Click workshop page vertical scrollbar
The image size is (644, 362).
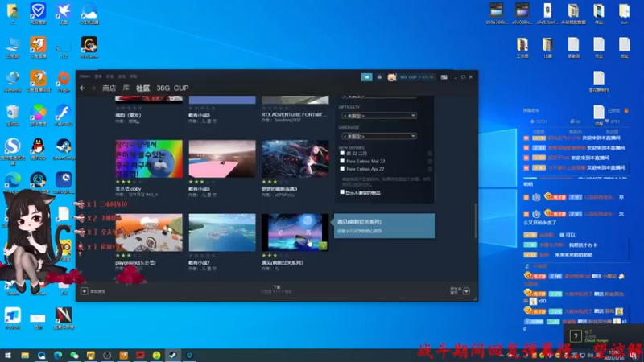pos(476,220)
